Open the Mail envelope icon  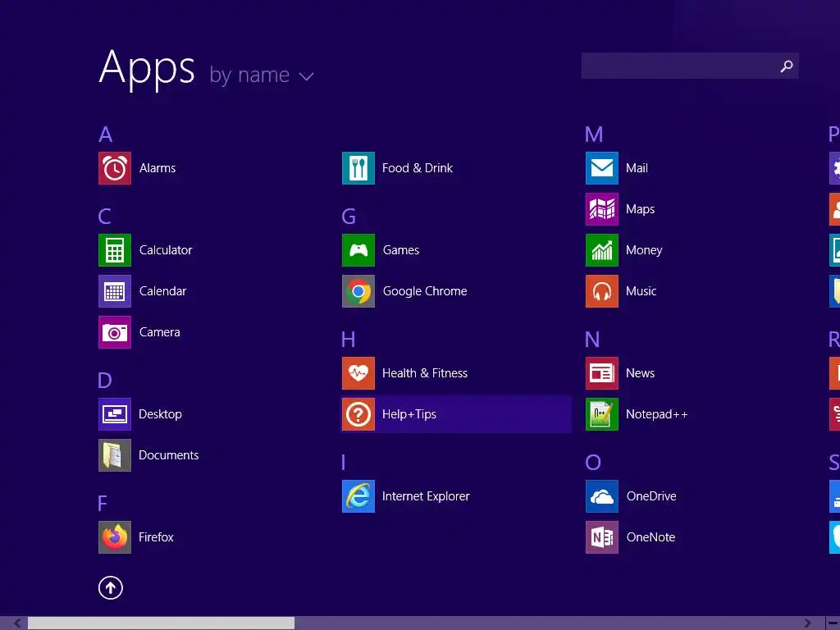(602, 168)
